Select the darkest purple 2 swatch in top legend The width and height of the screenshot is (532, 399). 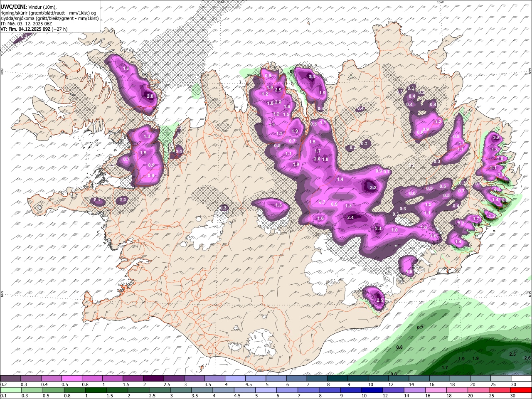153,379
